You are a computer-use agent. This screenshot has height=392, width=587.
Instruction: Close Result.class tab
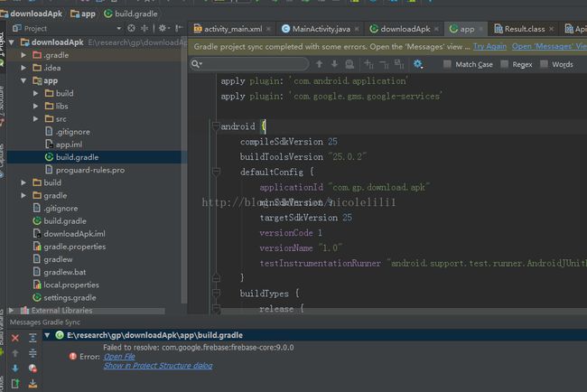click(x=552, y=29)
